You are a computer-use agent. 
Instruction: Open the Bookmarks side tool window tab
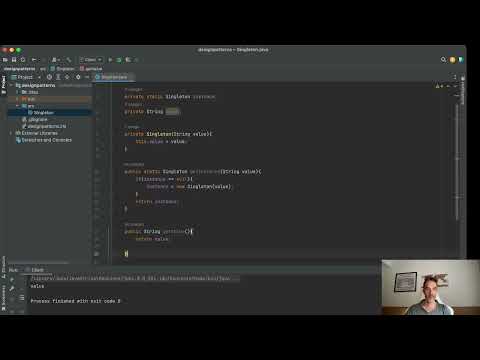coord(4,298)
